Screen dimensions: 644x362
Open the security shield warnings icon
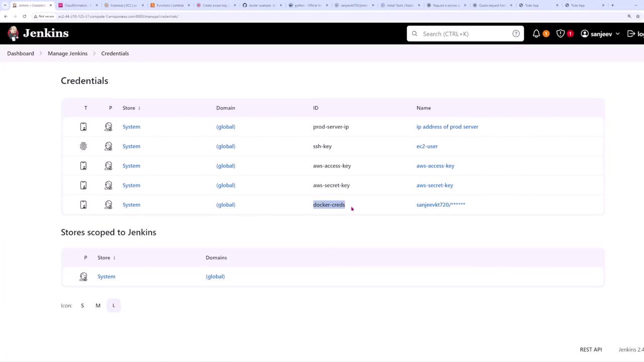560,34
